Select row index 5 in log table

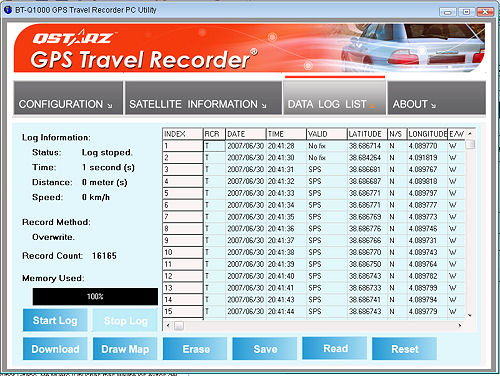[183, 193]
